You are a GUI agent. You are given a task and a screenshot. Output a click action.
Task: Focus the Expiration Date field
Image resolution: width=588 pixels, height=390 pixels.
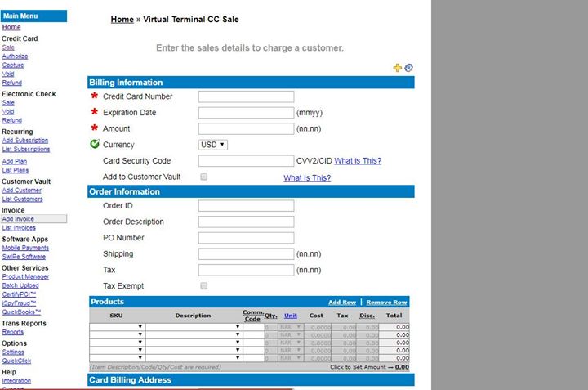[246, 113]
